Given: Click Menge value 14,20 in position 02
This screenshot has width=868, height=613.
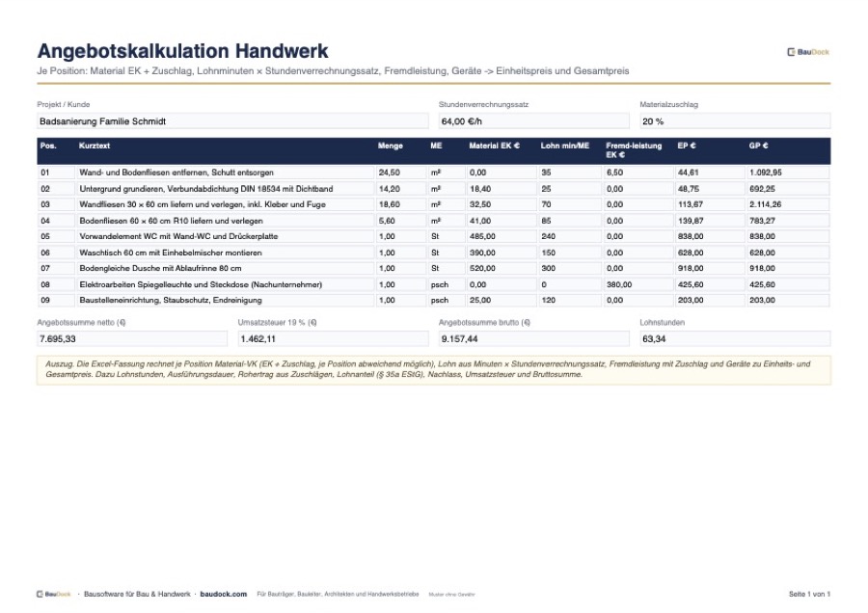Looking at the screenshot, I should pos(401,189).
